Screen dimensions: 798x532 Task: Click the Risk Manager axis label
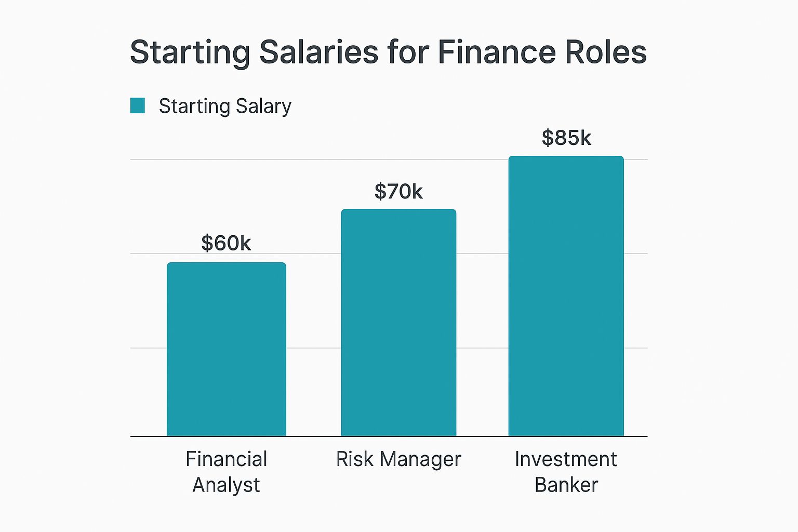(398, 459)
